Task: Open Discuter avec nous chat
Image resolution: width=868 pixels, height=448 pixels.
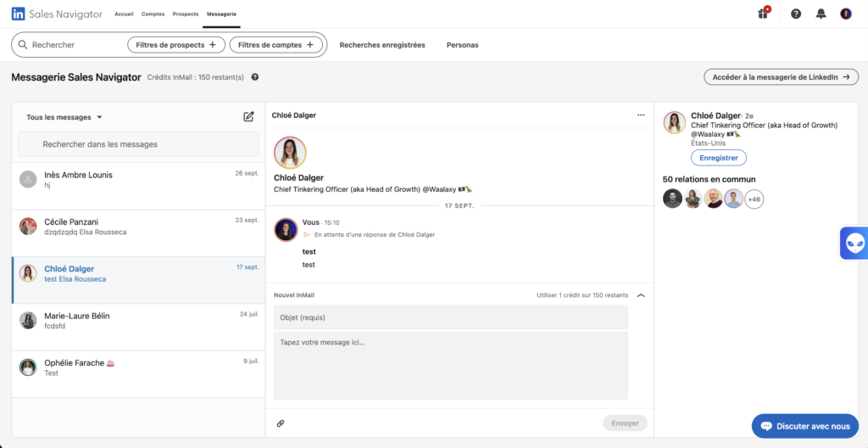Action: point(805,426)
